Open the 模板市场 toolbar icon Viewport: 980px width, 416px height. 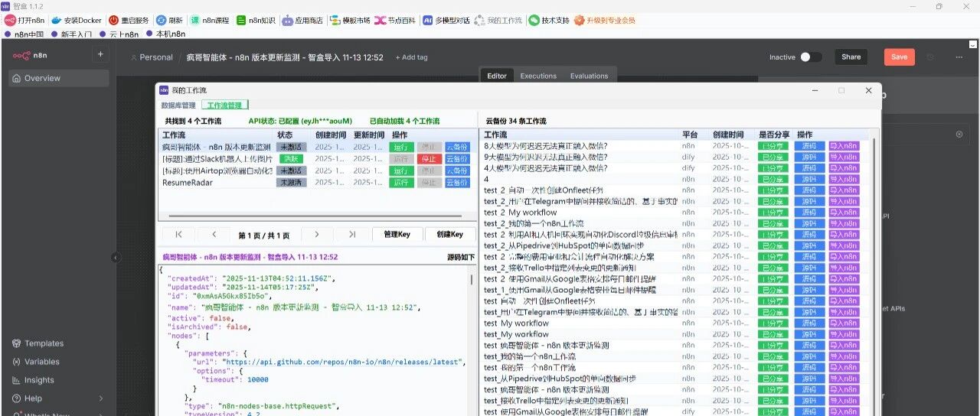(x=335, y=21)
